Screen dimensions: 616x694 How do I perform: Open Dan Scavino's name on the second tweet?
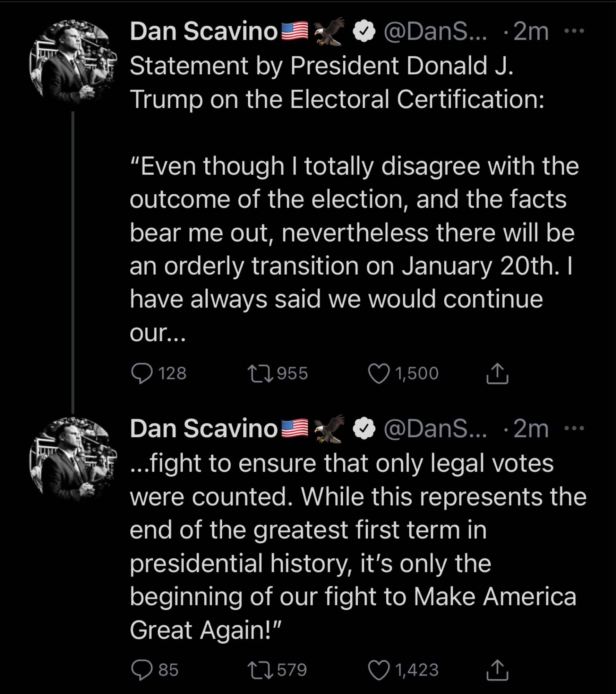click(x=204, y=429)
